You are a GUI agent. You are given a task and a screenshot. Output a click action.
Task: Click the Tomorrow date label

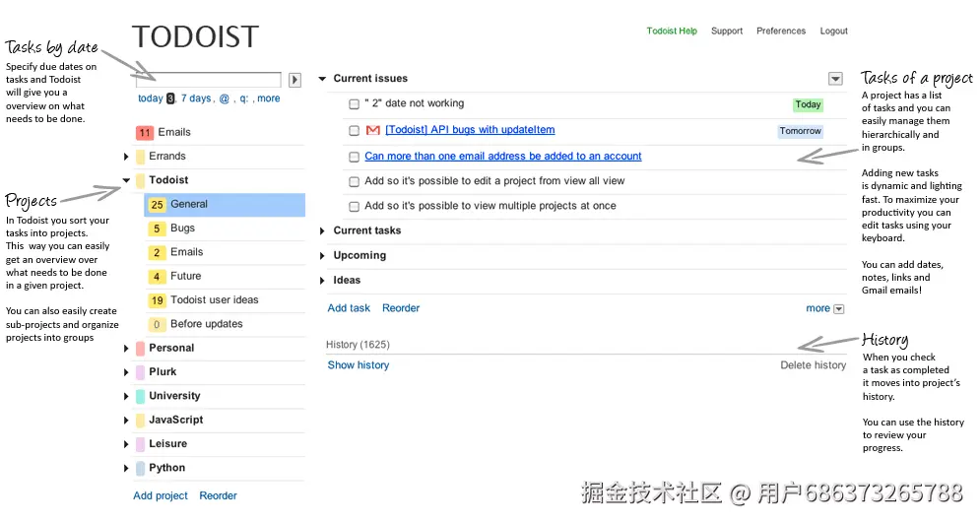pos(800,131)
